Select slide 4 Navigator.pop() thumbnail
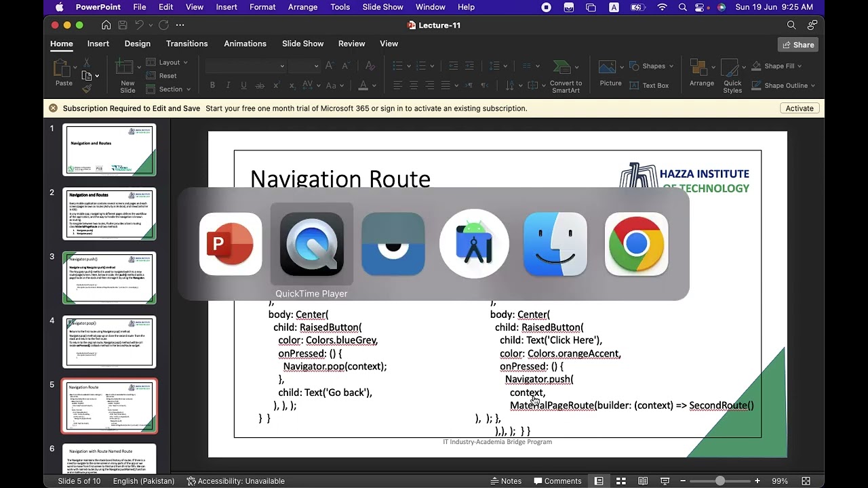Screen dimensions: 868x488 tap(109, 342)
